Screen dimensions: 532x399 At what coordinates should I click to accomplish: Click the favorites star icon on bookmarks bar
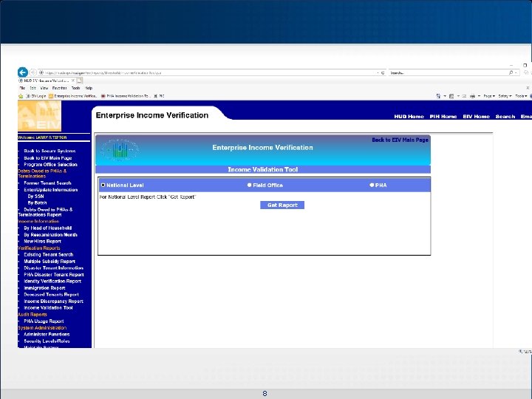tap(21, 96)
